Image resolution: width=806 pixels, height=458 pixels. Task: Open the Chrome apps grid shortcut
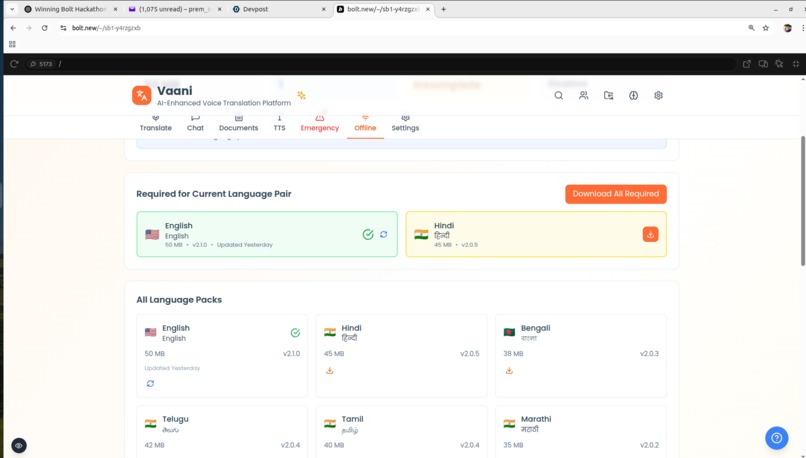pyautogui.click(x=12, y=44)
